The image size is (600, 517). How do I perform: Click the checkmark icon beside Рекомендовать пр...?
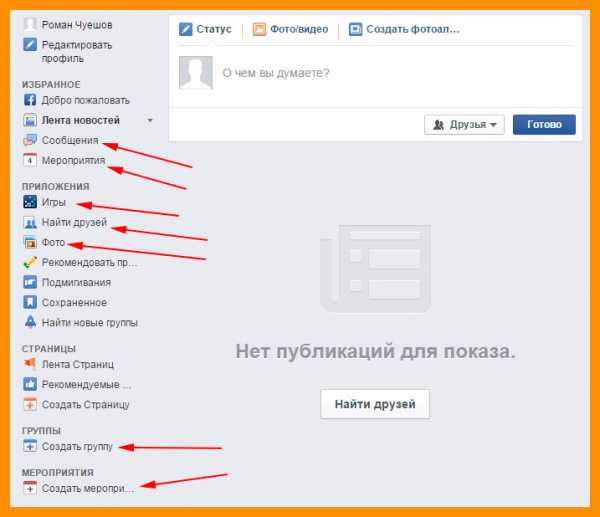[30, 263]
